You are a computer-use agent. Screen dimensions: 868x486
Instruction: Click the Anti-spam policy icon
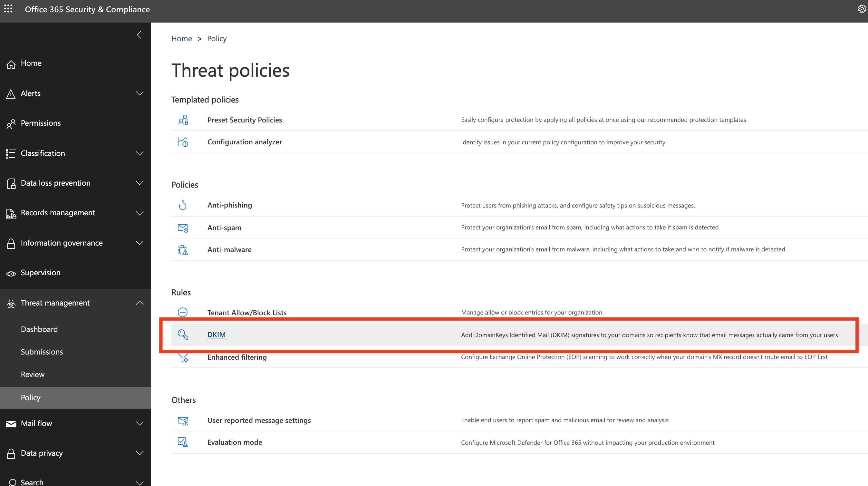(182, 227)
